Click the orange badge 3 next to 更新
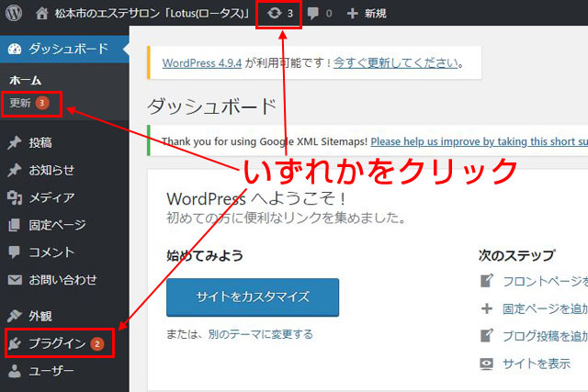The width and height of the screenshot is (588, 392). [x=42, y=103]
